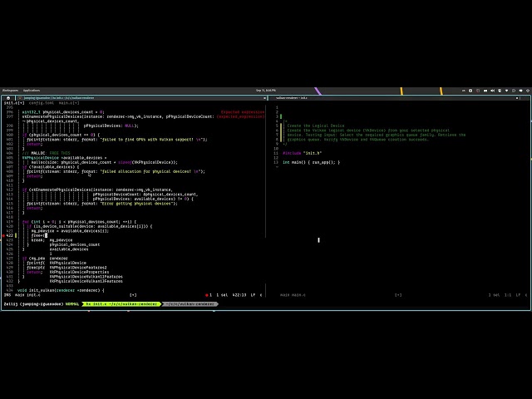The image size is (532, 399).
Task: Switch to the config.toml buffer tab
Action: pos(42,103)
